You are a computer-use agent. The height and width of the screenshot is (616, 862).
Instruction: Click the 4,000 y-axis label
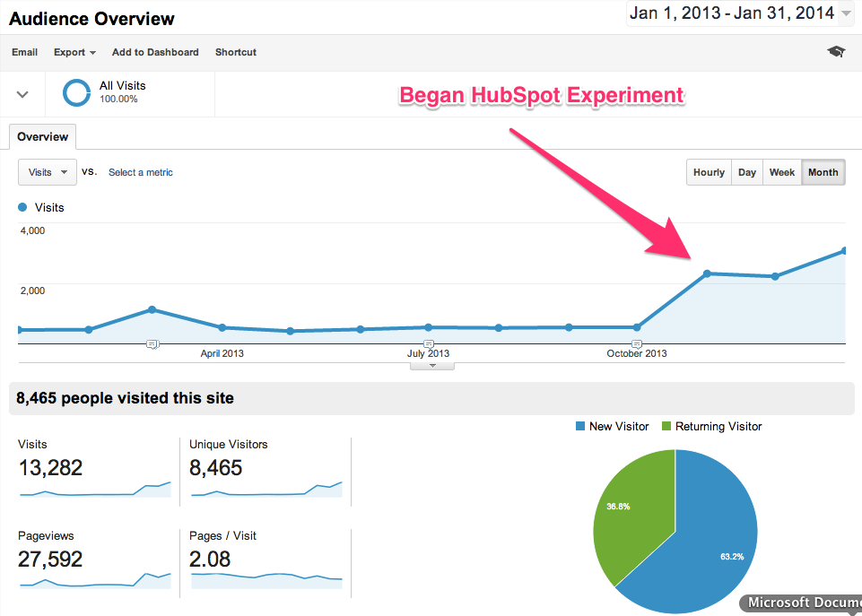pyautogui.click(x=32, y=230)
